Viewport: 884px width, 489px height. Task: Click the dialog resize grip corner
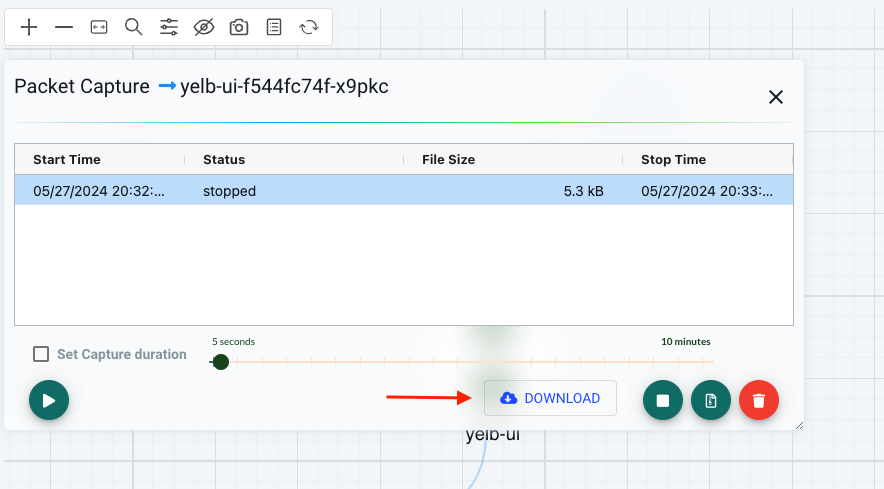(799, 426)
